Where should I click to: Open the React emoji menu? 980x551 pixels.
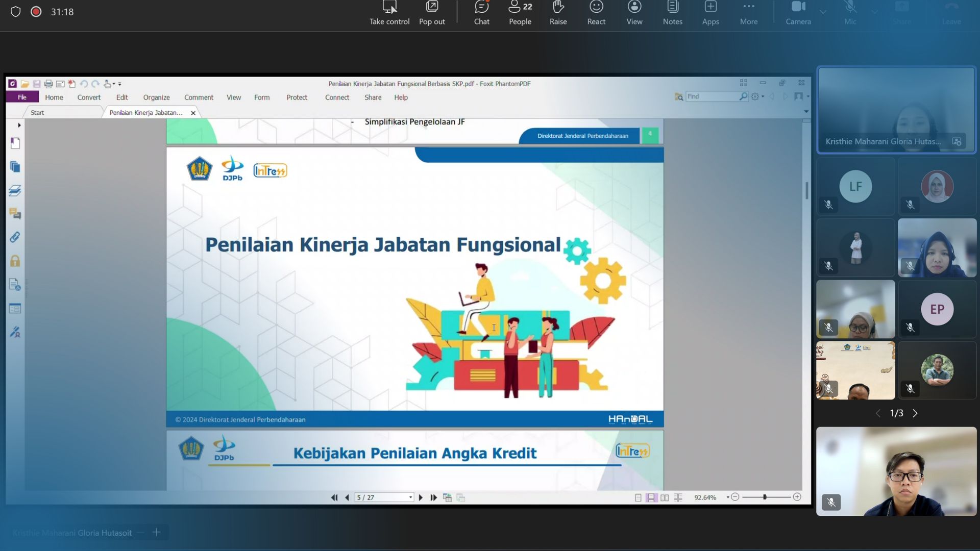596,13
